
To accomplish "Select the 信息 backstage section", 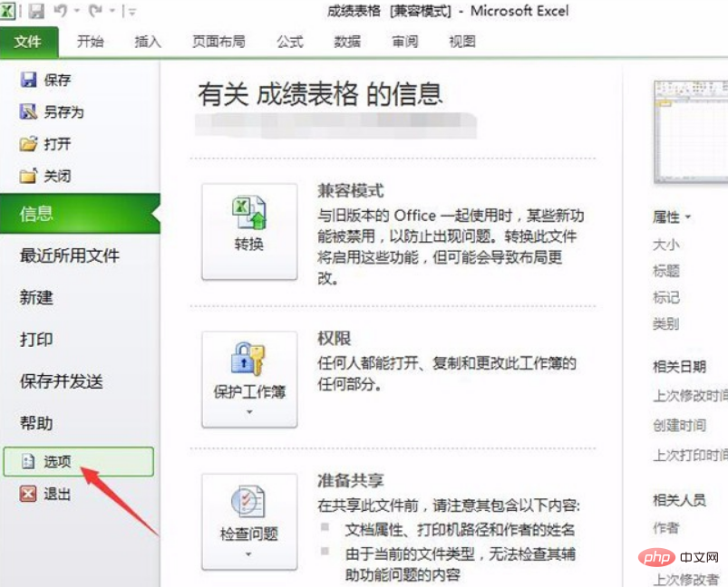I will coord(80,214).
